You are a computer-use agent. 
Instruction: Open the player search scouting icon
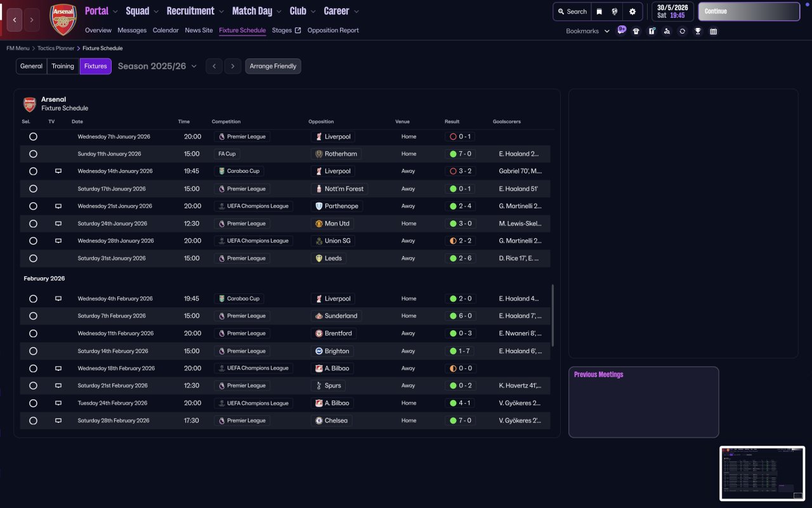coord(667,31)
